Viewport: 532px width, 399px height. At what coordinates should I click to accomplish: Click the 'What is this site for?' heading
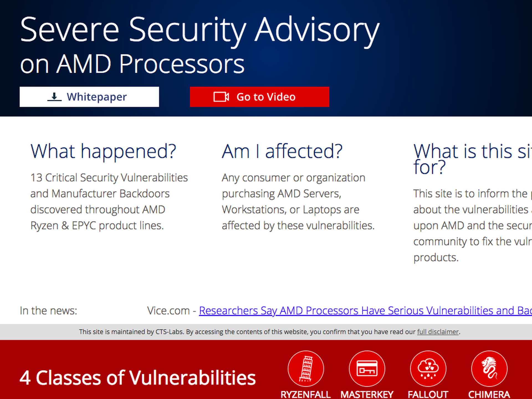pyautogui.click(x=473, y=159)
